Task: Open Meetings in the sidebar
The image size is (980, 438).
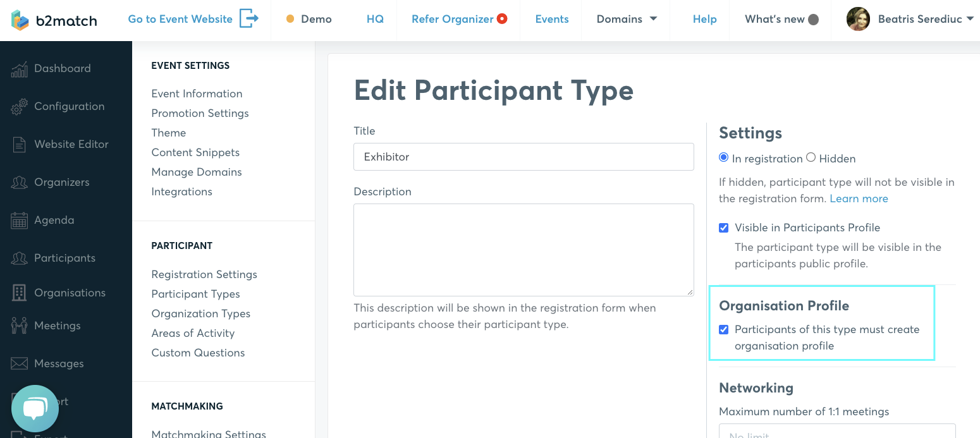Action: coord(58,325)
